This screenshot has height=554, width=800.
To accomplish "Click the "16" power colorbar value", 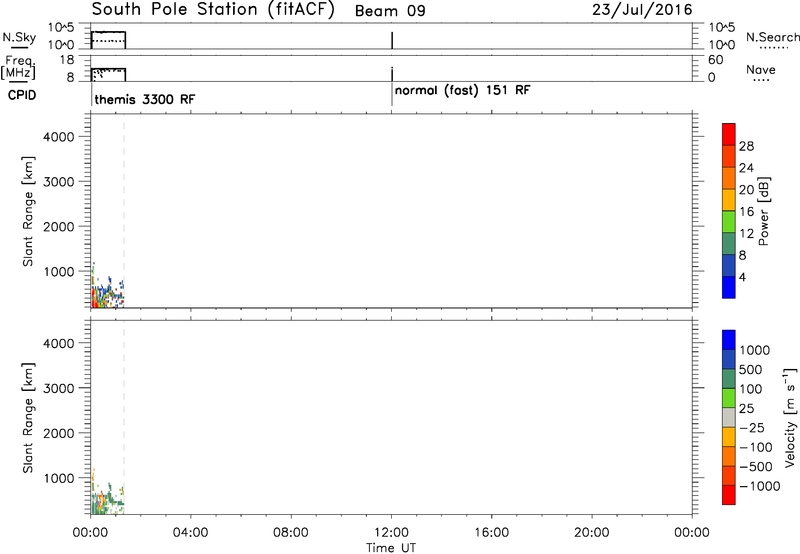I will [746, 212].
